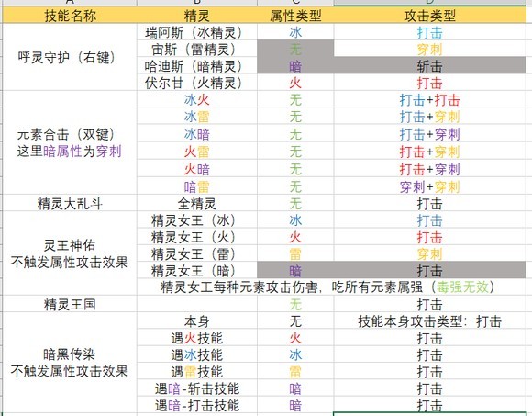Viewport: 532px width, 416px height.
Task: Click the 暗 attribute in the 哈迪斯 row
Action: point(295,65)
